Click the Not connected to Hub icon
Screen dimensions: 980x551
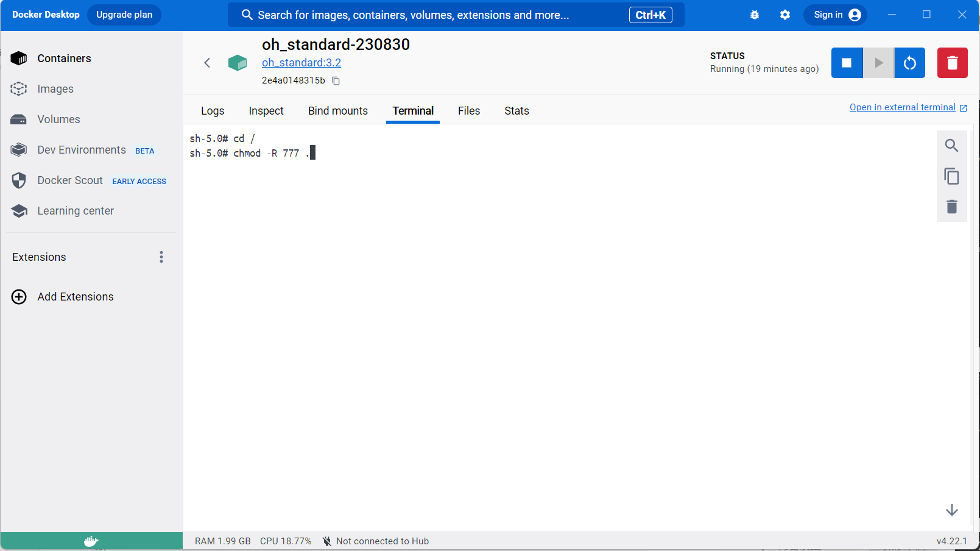[327, 541]
